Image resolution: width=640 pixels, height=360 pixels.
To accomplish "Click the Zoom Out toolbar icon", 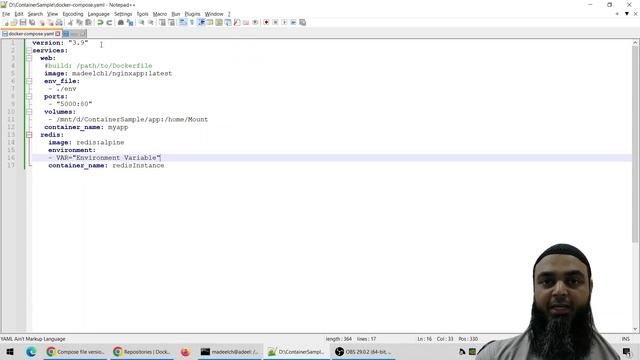I will coord(151,22).
